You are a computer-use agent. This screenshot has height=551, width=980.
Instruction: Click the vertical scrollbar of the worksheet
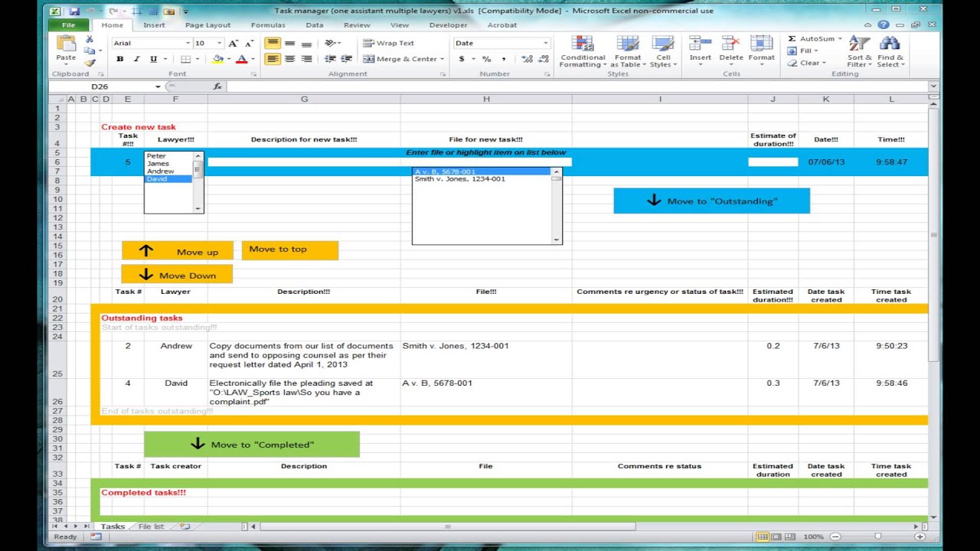934,310
